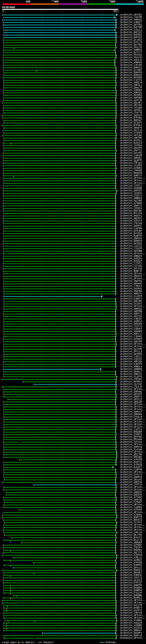
Task: Click the label UniRef100_B5T1L9
Action: tap(131, 351)
